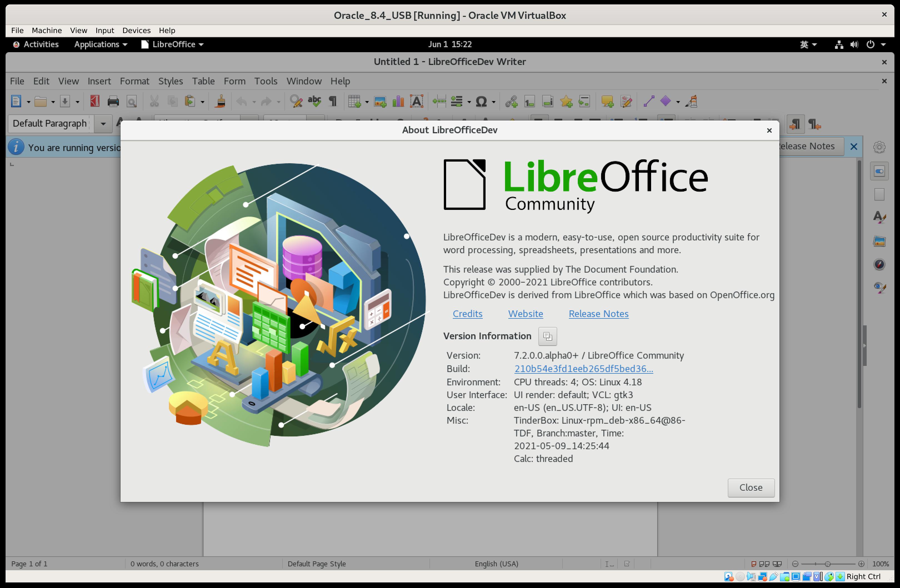Click Activities in the GNOME top bar
The height and width of the screenshot is (588, 900).
(36, 44)
